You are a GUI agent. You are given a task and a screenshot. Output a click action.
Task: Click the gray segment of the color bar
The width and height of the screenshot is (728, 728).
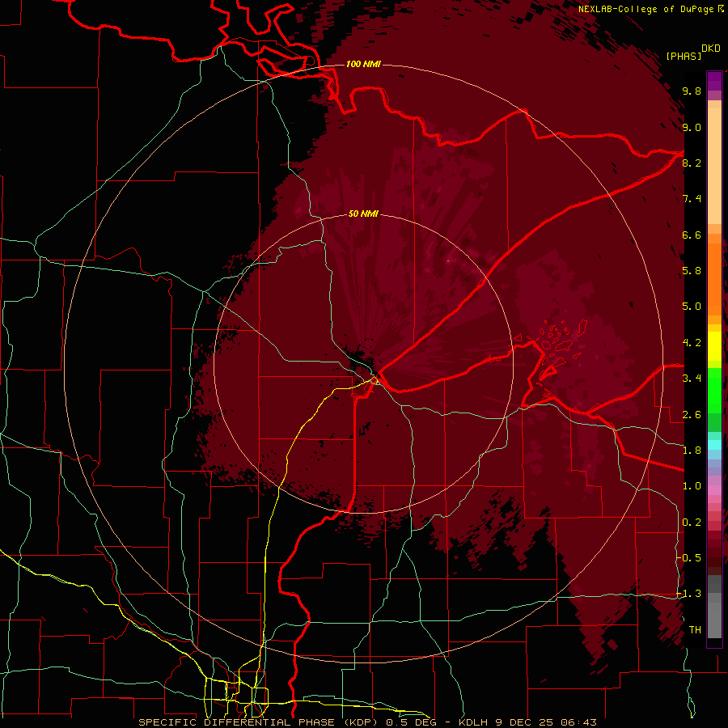point(714,606)
